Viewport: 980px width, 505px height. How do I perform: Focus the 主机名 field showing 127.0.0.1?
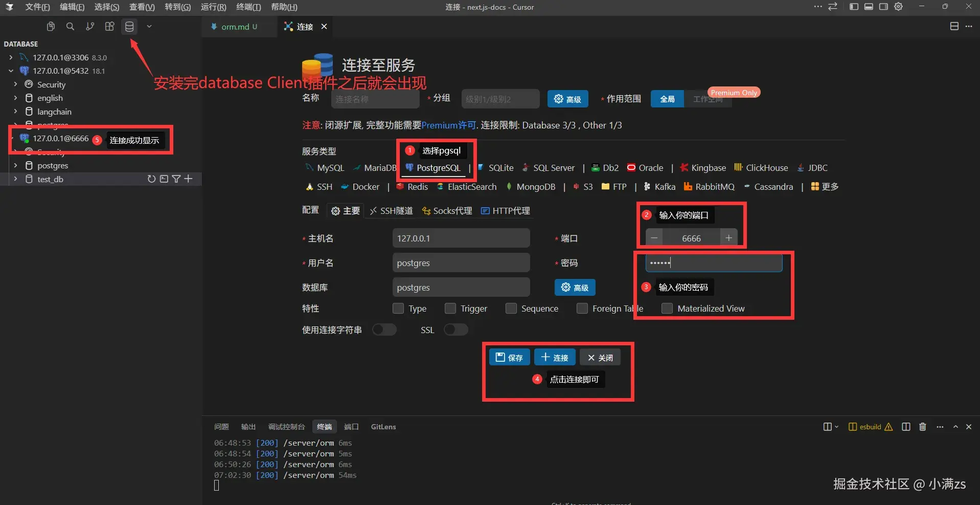[461, 238]
